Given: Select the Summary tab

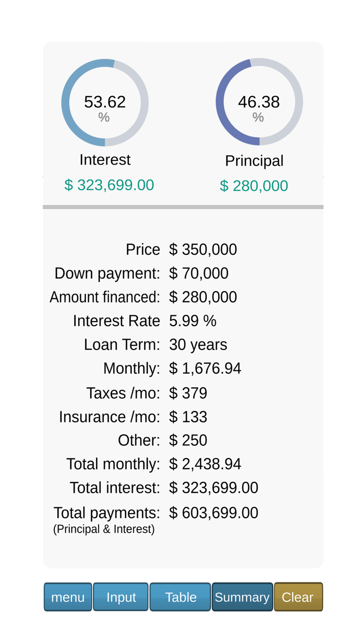Looking at the screenshot, I should [242, 597].
